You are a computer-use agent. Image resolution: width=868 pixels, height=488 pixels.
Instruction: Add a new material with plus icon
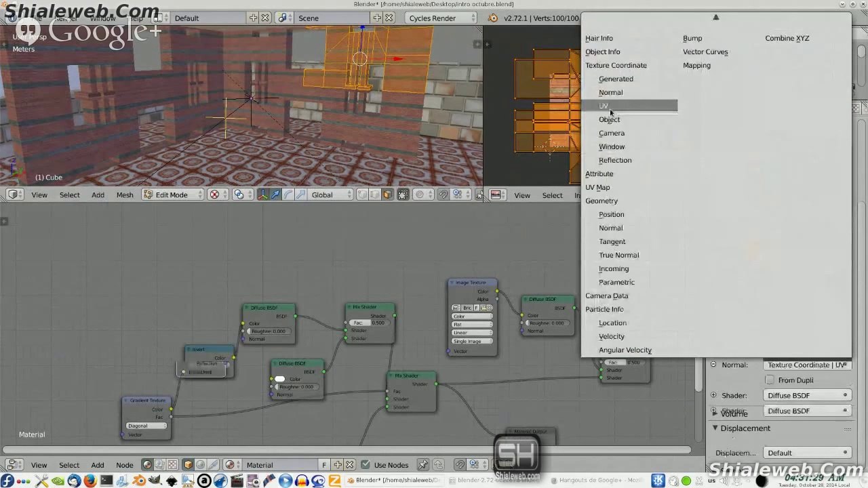(x=337, y=465)
